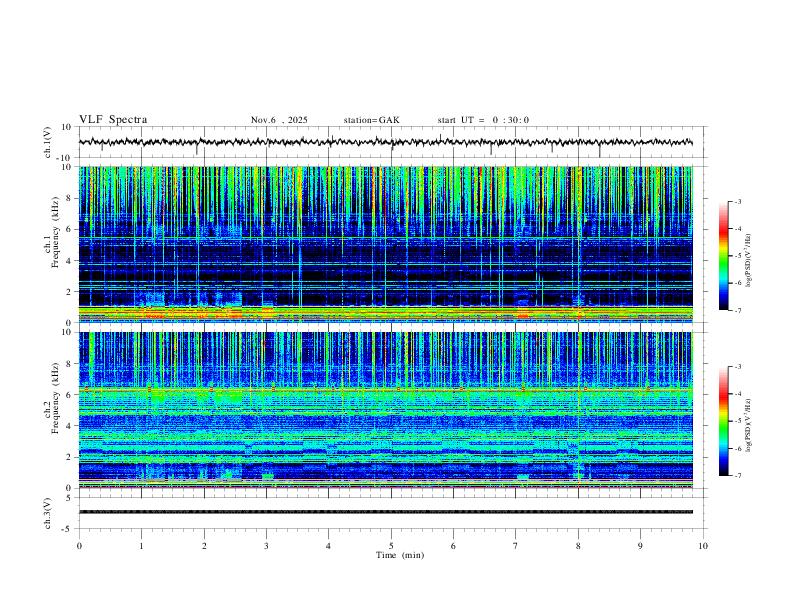Click the ch.2 spectrogram color bar

click(724, 421)
